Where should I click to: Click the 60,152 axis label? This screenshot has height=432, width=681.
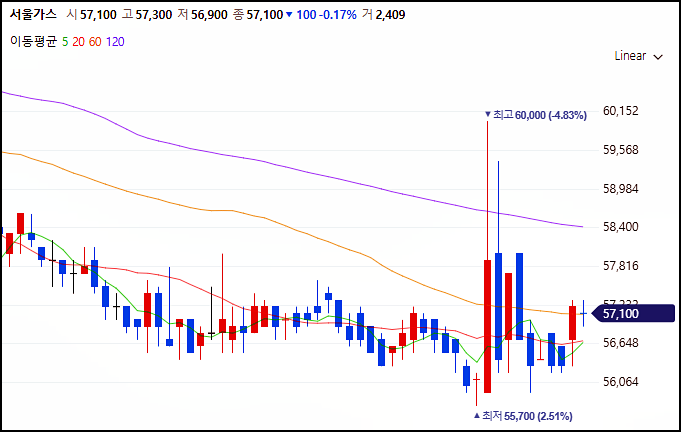click(621, 111)
